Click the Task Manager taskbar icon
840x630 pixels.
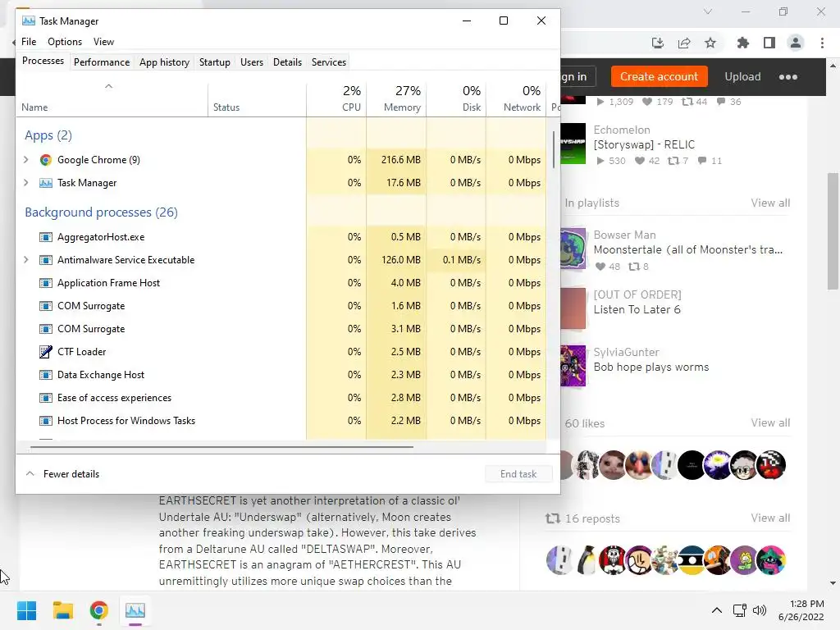click(x=135, y=610)
